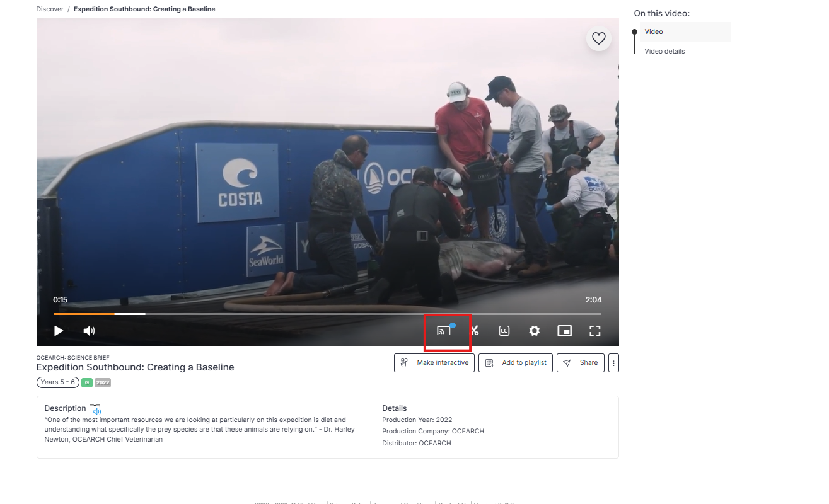Open the scissors clip tool
Viewport: 829px width, 504px height.
tap(475, 331)
